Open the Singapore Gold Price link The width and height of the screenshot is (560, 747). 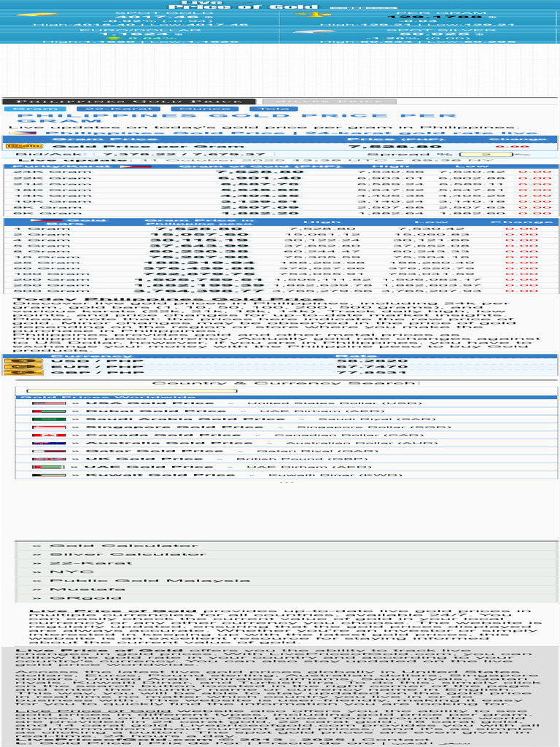pyautogui.click(x=174, y=427)
